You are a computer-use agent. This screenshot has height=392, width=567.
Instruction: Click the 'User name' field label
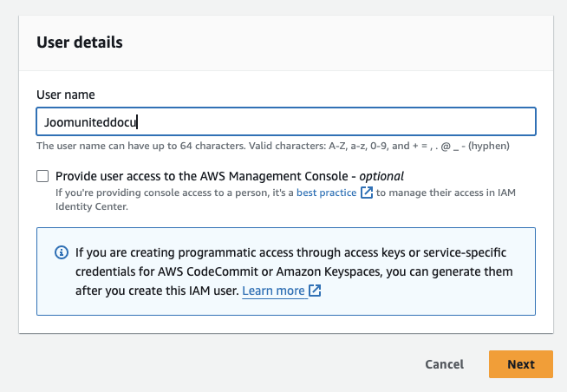click(x=66, y=94)
